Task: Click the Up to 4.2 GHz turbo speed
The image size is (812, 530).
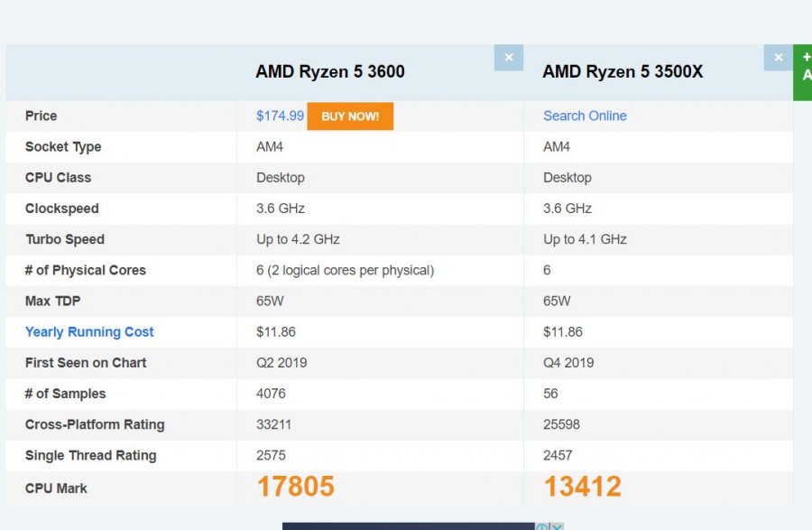Action: coord(298,239)
